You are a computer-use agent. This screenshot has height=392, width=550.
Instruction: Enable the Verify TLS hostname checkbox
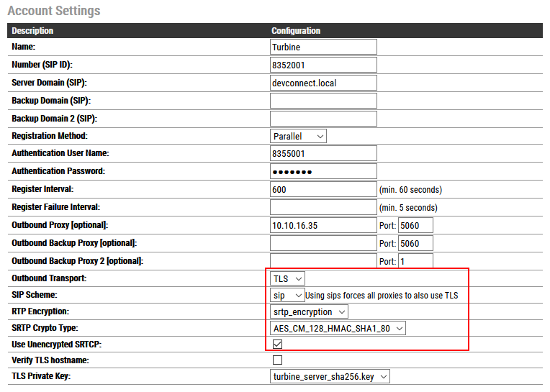click(x=277, y=360)
